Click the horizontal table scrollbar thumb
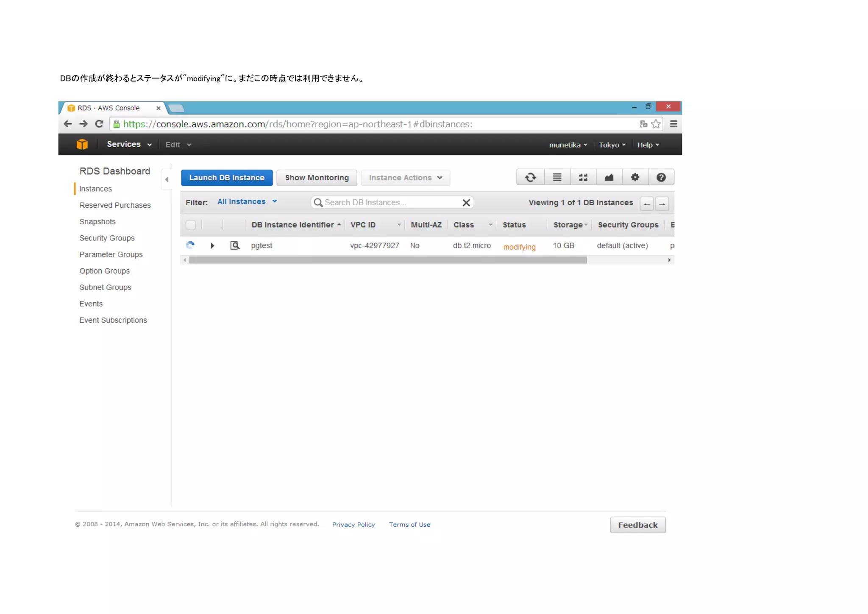868x614 pixels. [388, 260]
